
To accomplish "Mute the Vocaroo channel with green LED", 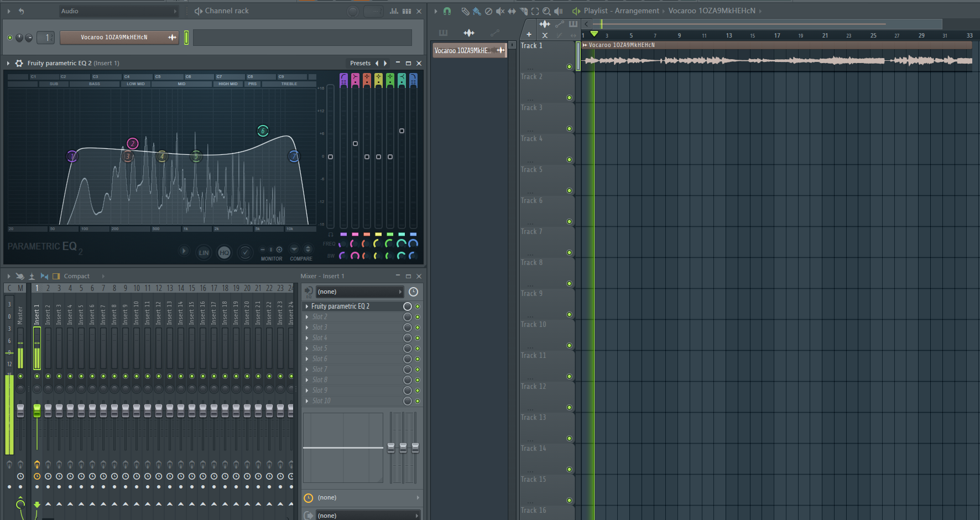I will [10, 38].
